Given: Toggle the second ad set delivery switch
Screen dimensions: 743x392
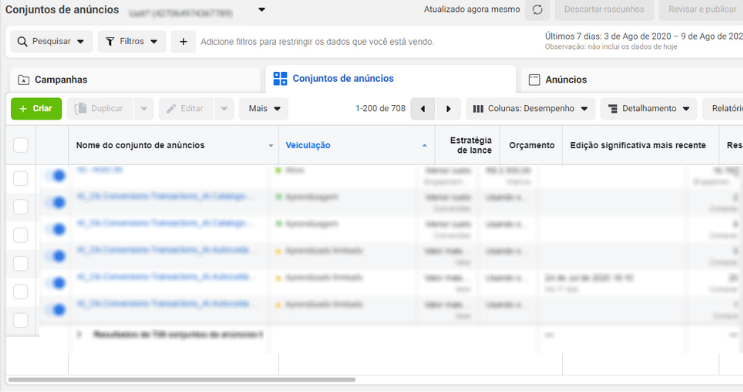Looking at the screenshot, I should 56,203.
